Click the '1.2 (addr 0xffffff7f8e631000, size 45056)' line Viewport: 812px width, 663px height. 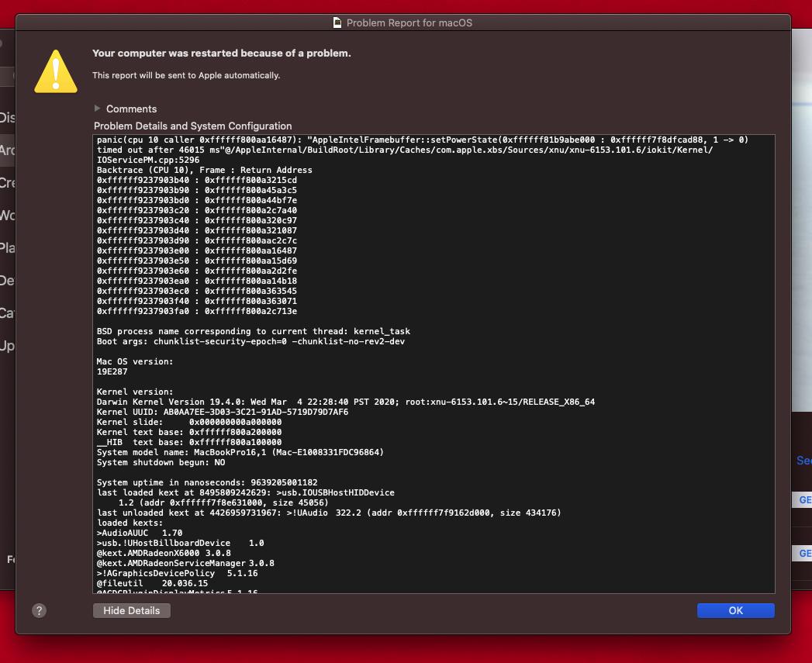pyautogui.click(x=223, y=503)
